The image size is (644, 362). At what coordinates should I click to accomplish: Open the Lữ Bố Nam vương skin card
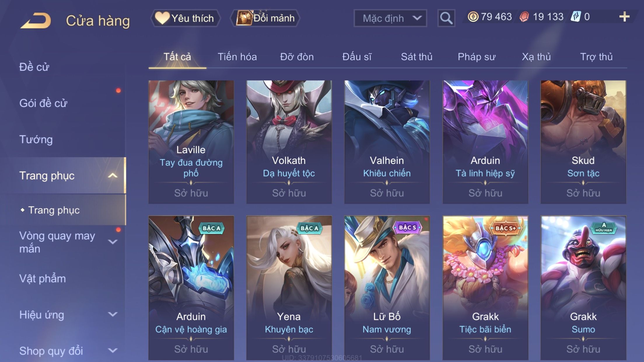pyautogui.click(x=387, y=288)
